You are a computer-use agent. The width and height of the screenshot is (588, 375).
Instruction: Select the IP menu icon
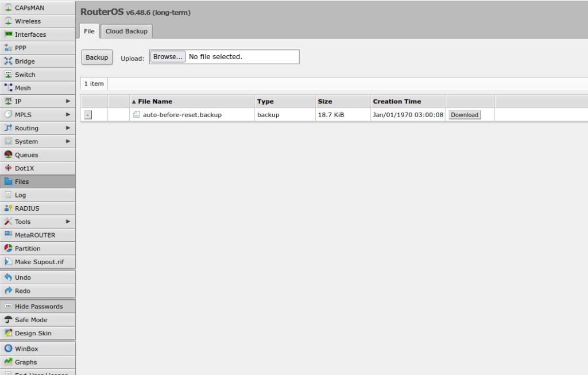pos(8,101)
